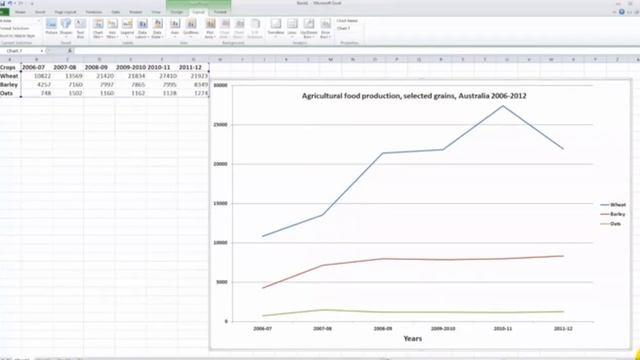Select the Barley row label cell
The width and height of the screenshot is (640, 360).
click(x=9, y=84)
